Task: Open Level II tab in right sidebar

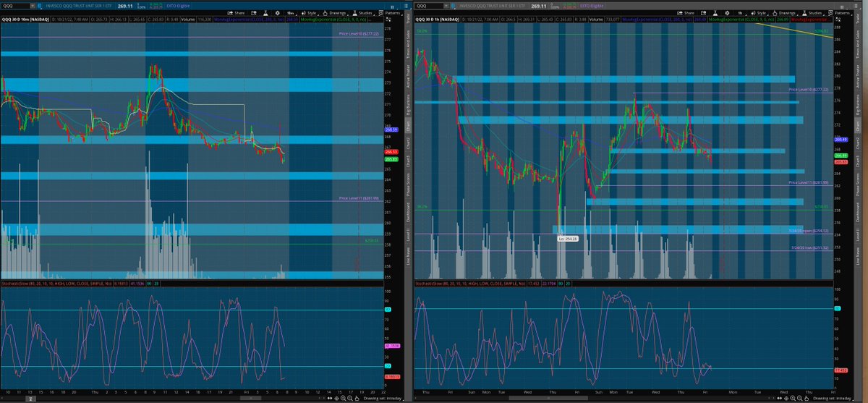Action: 859,235
